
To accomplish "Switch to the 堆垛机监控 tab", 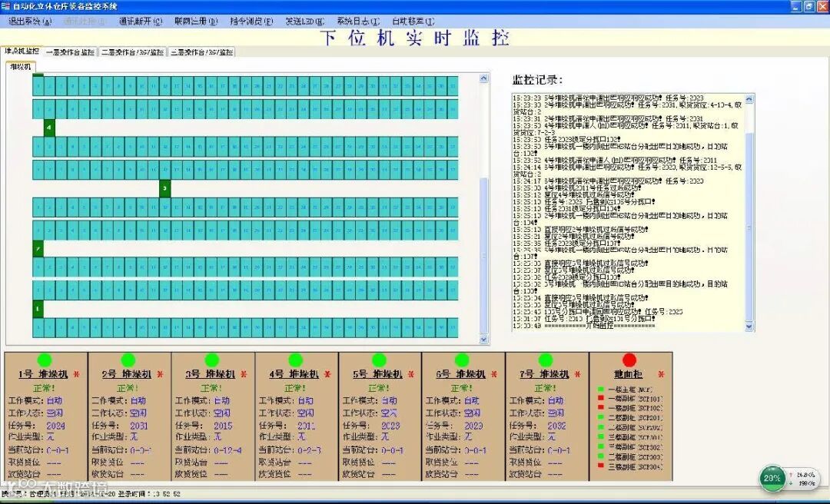I will point(22,51).
